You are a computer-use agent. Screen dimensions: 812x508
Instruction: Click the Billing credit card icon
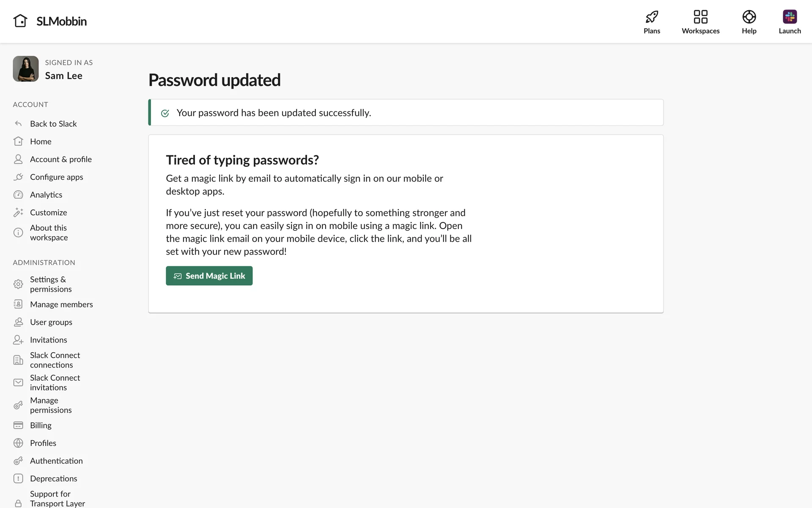coord(18,425)
